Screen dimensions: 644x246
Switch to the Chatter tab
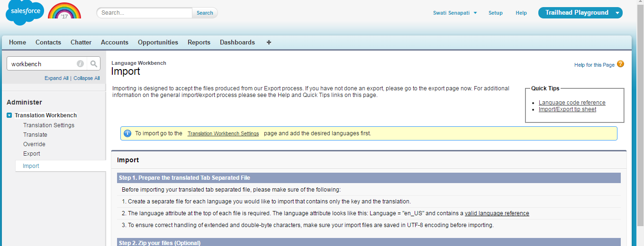(81, 42)
